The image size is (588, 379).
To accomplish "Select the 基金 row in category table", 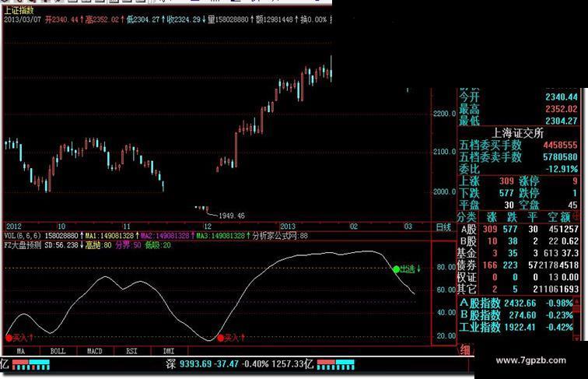I will (519, 253).
